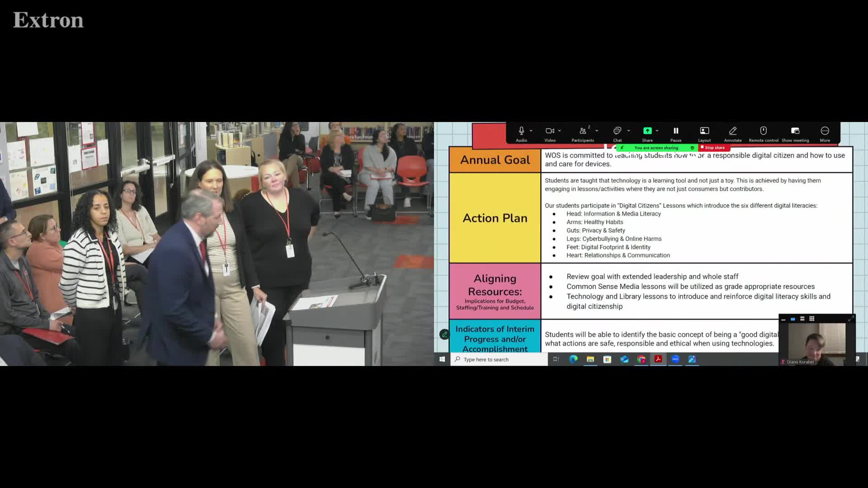This screenshot has height=488, width=868.
Task: Pause the screen share
Action: [x=676, y=131]
